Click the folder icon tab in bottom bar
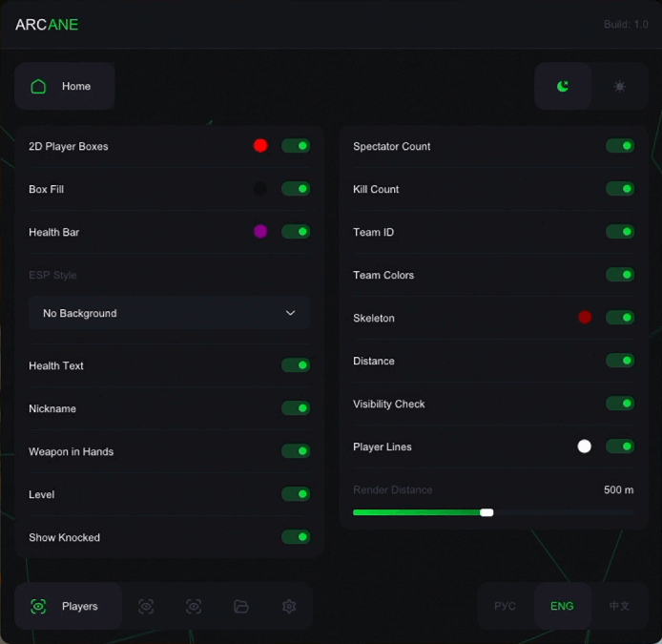This screenshot has height=644, width=662. pyautogui.click(x=241, y=607)
